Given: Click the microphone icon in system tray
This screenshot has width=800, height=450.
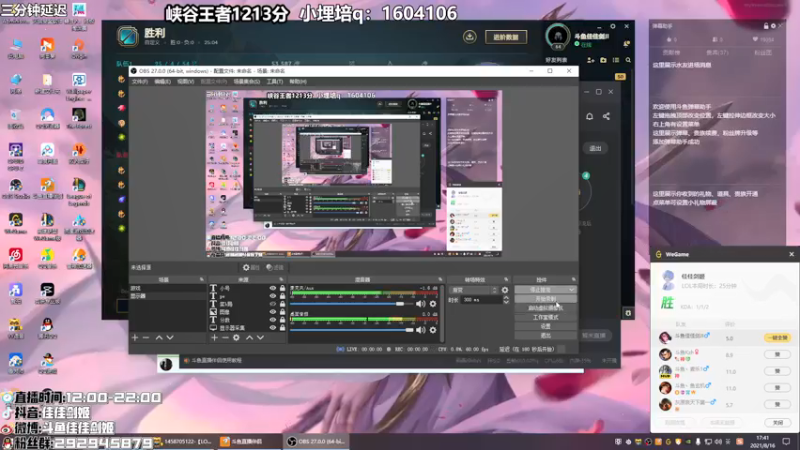Looking at the screenshot, I should 698,441.
